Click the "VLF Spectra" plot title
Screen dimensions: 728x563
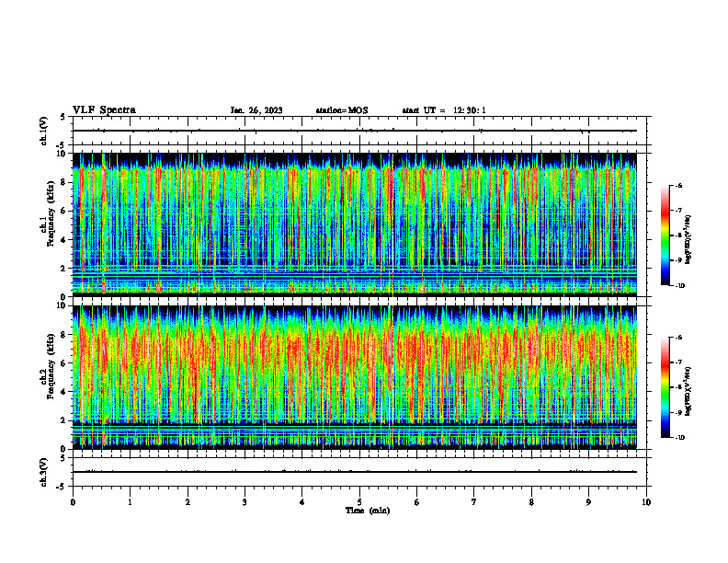click(x=104, y=109)
